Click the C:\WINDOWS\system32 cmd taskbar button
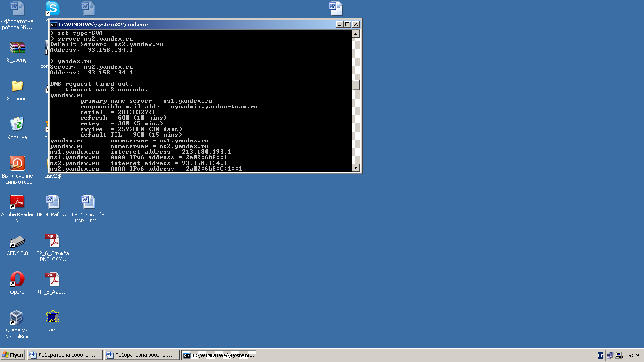The width and height of the screenshot is (644, 362). (219, 355)
